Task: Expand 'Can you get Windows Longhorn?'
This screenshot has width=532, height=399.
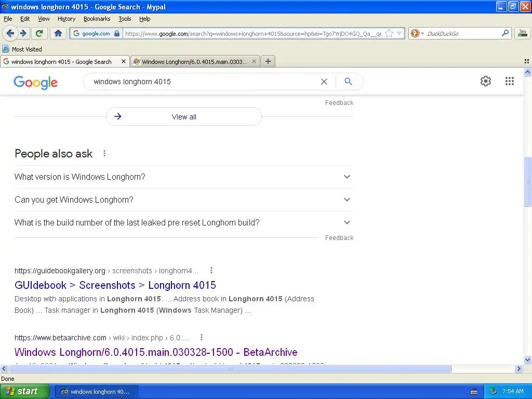Action: point(183,199)
